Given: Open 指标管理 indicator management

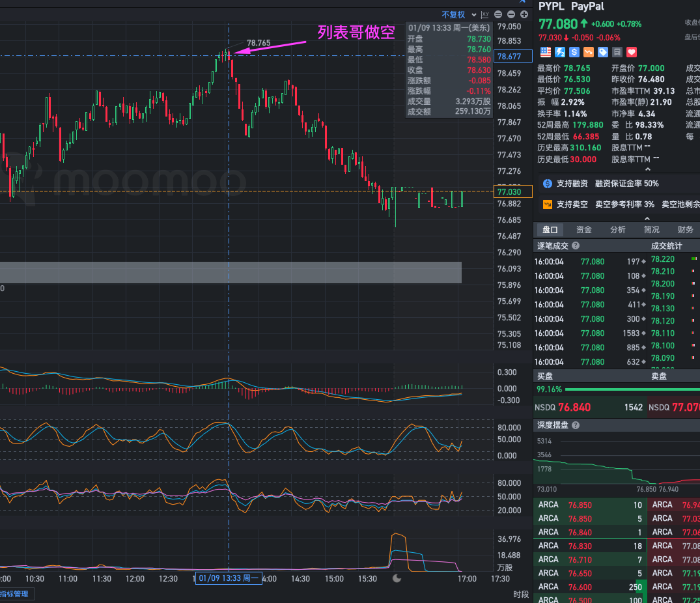Looking at the screenshot, I should tap(15, 594).
